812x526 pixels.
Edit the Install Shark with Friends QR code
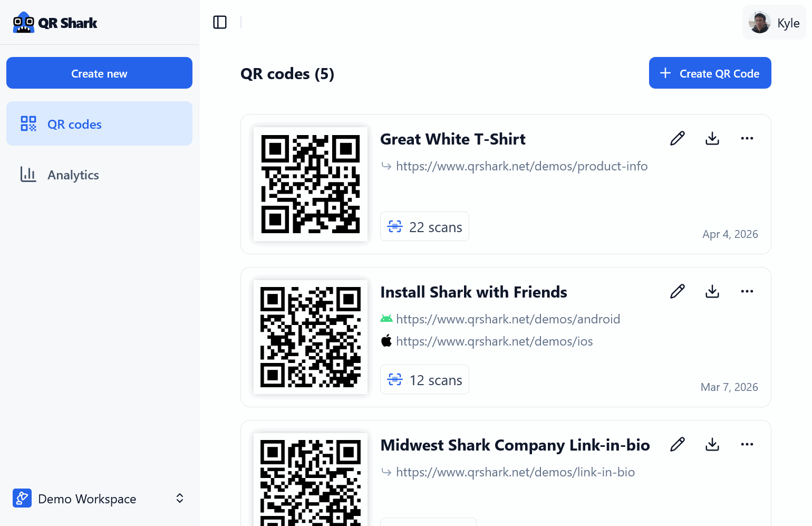(x=678, y=291)
